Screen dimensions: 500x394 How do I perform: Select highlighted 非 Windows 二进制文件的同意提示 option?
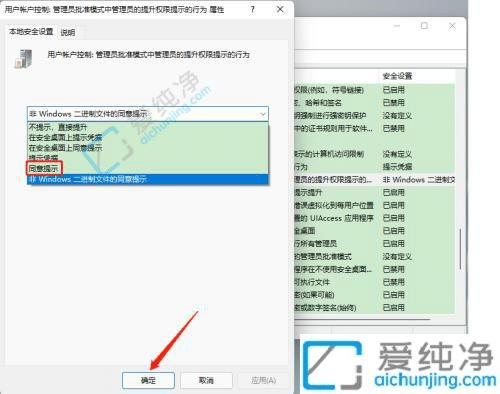coord(148,179)
